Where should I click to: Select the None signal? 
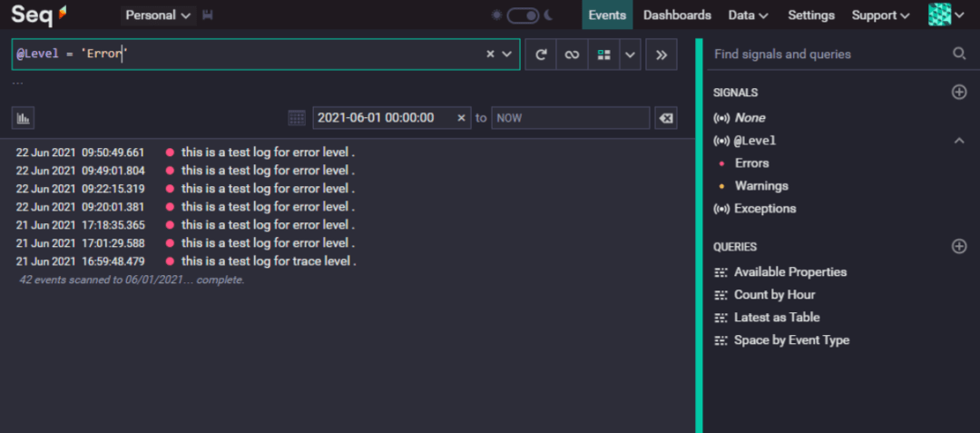pyautogui.click(x=750, y=117)
